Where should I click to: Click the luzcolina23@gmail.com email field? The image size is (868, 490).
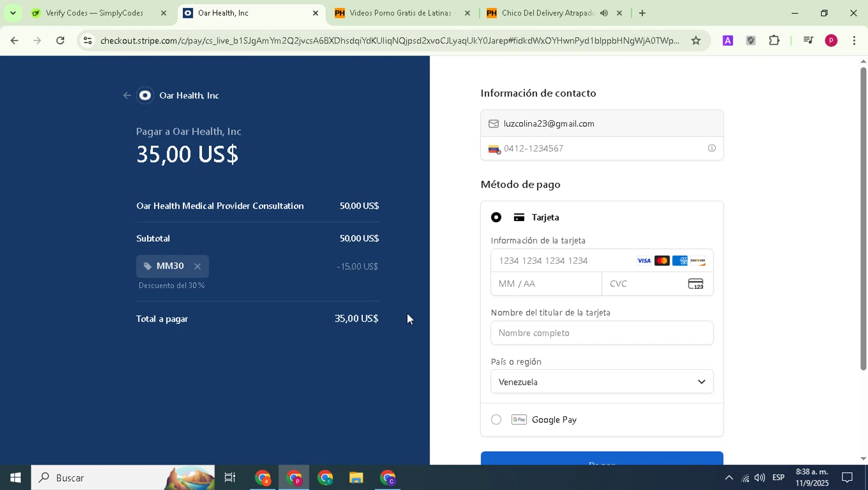602,124
